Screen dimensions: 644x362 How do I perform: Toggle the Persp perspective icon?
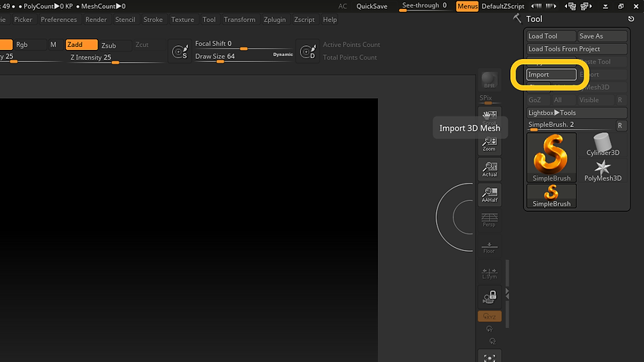tap(489, 220)
